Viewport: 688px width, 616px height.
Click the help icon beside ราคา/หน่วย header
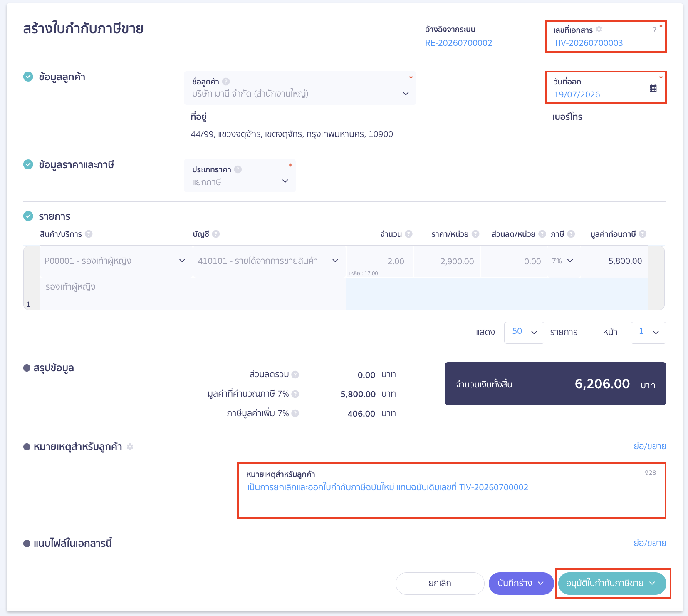475,234
